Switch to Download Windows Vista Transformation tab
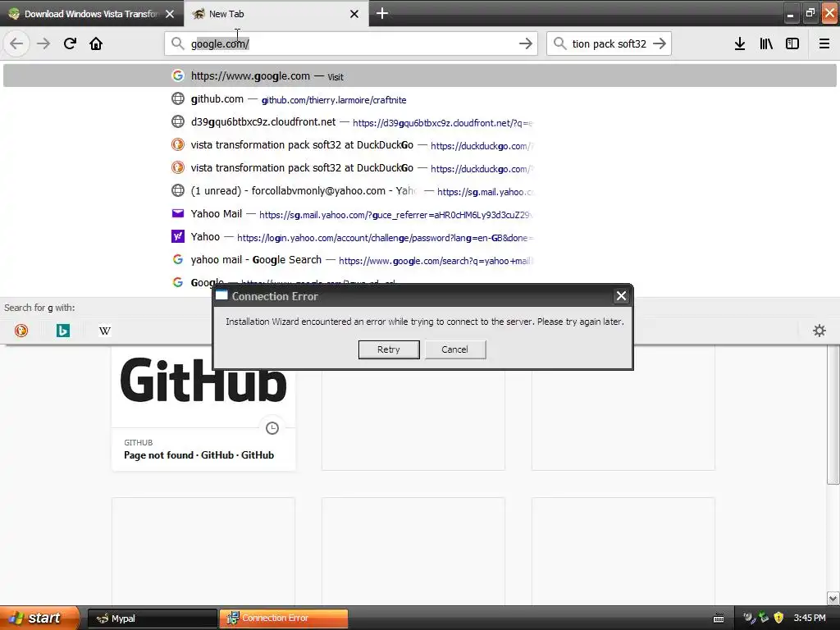The image size is (840, 630). 92,14
